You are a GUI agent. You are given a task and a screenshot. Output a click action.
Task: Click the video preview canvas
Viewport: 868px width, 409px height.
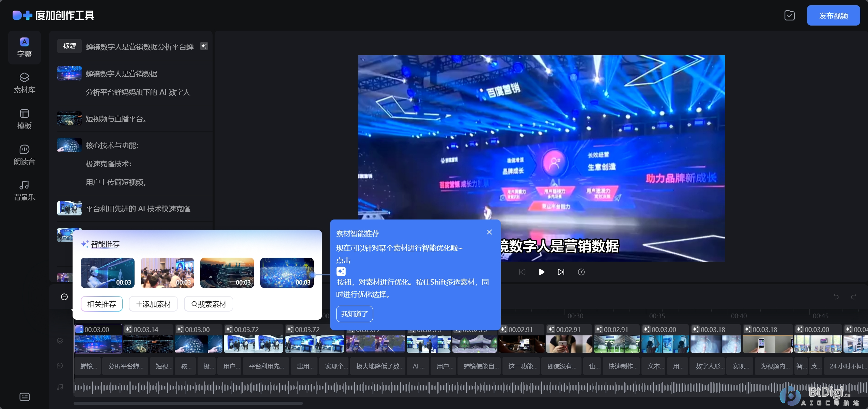(x=541, y=158)
